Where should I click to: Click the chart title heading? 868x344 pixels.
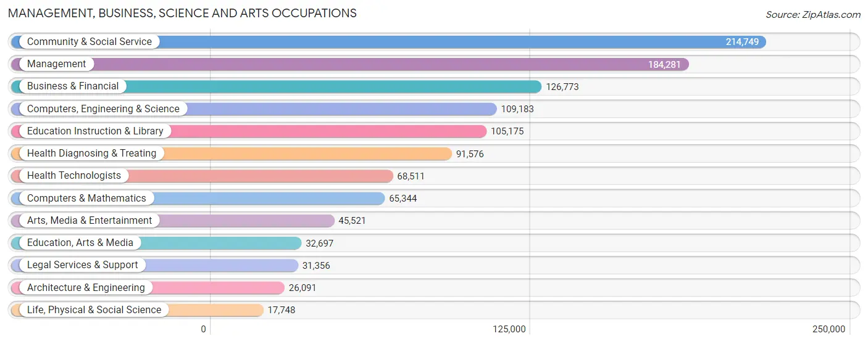coord(182,13)
